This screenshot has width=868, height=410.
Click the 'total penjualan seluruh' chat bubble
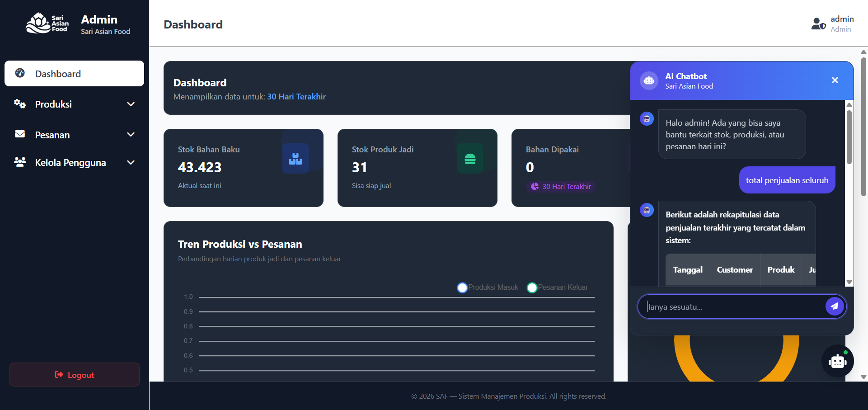click(787, 180)
